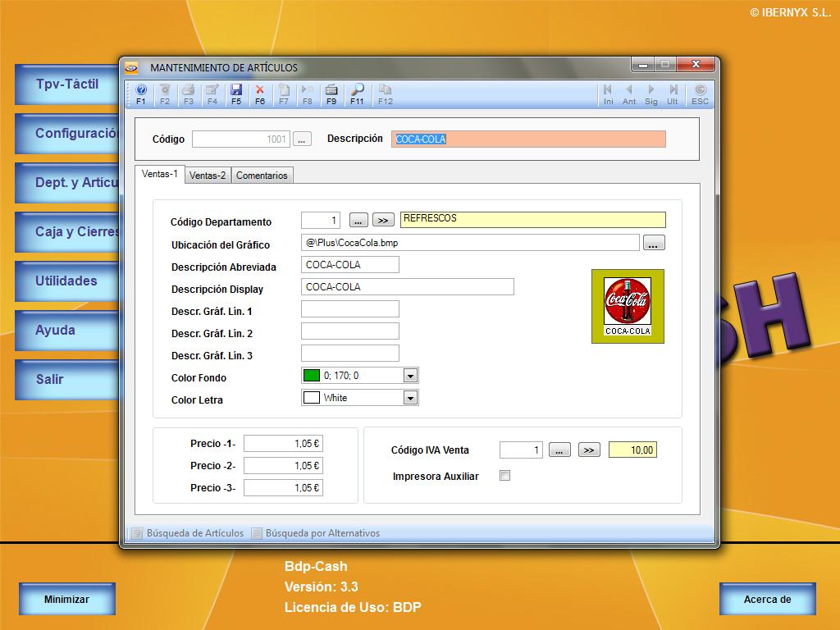Click the F2 toolbar icon
The height and width of the screenshot is (630, 840).
tap(164, 94)
